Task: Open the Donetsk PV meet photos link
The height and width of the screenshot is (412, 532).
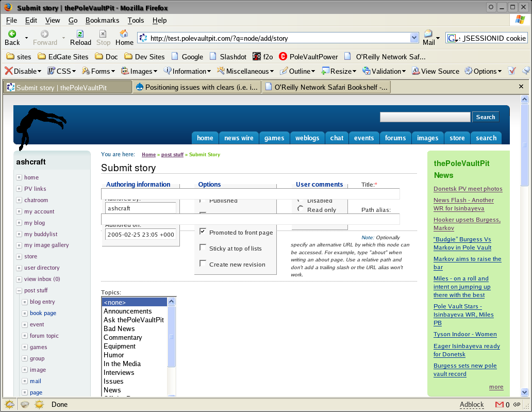Action: 468,189
